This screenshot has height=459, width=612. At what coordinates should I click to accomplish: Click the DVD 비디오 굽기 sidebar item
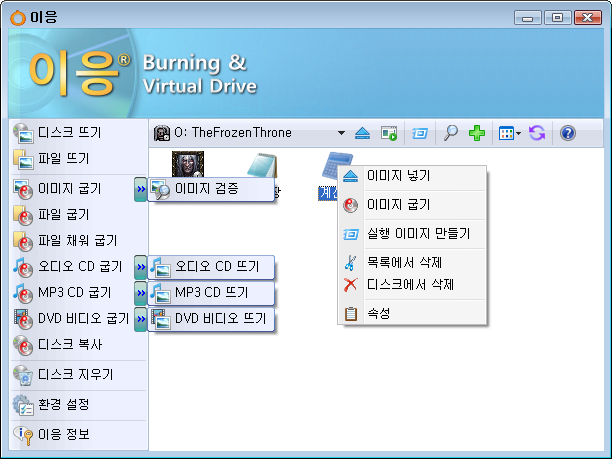(x=71, y=319)
